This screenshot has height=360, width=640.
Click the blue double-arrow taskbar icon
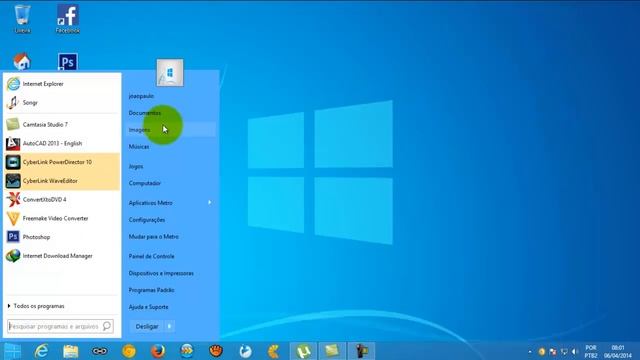point(187,351)
